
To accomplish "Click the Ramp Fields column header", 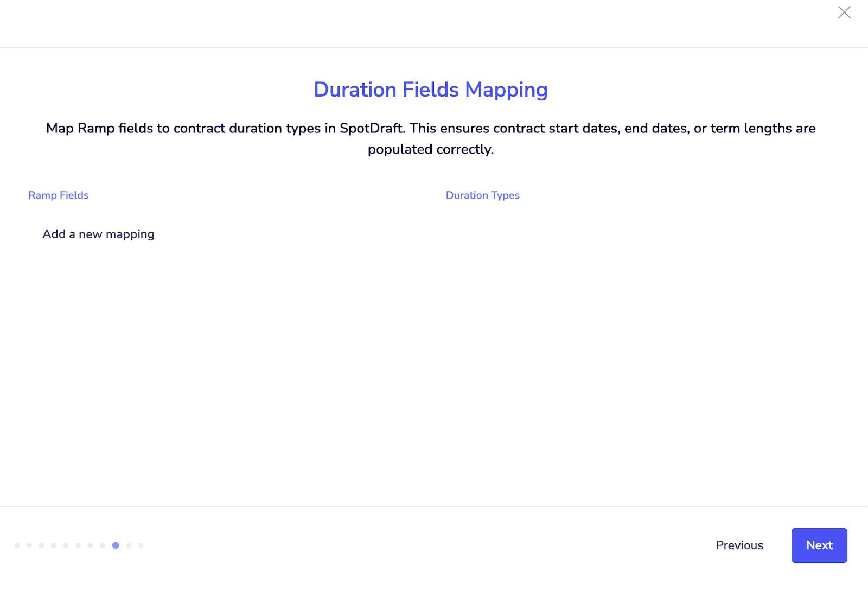I will click(x=59, y=195).
